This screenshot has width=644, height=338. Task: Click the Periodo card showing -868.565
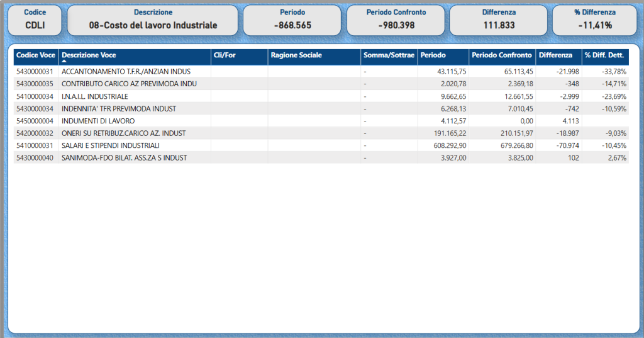(x=292, y=20)
